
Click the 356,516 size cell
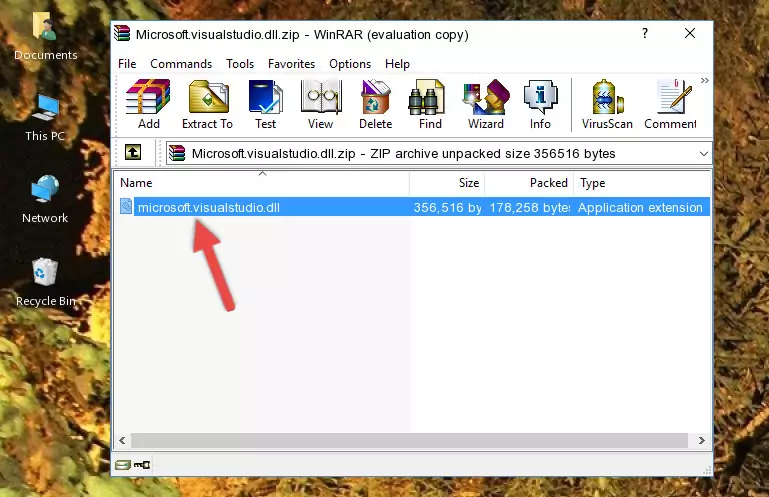447,208
